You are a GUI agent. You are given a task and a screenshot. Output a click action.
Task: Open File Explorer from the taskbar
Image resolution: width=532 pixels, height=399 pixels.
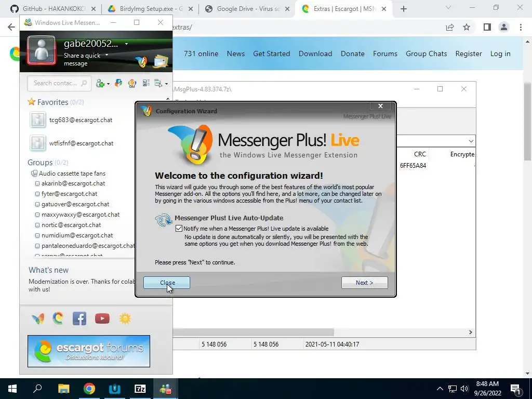(x=63, y=389)
